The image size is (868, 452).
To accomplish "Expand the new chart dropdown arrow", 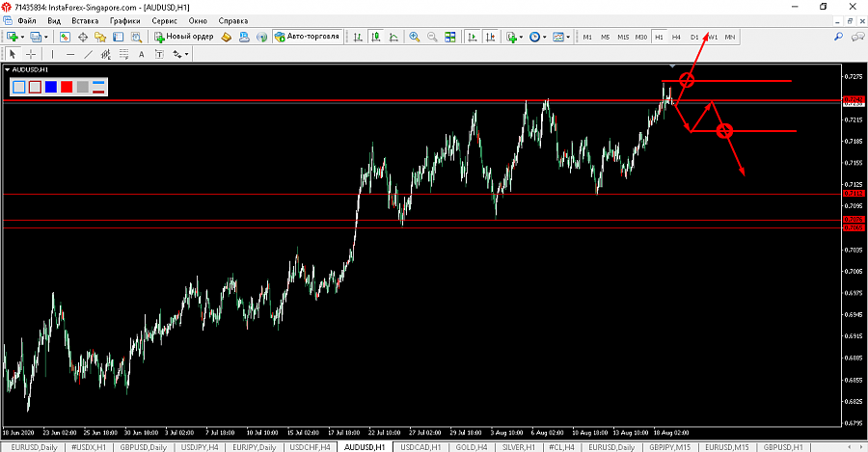I will coord(24,37).
